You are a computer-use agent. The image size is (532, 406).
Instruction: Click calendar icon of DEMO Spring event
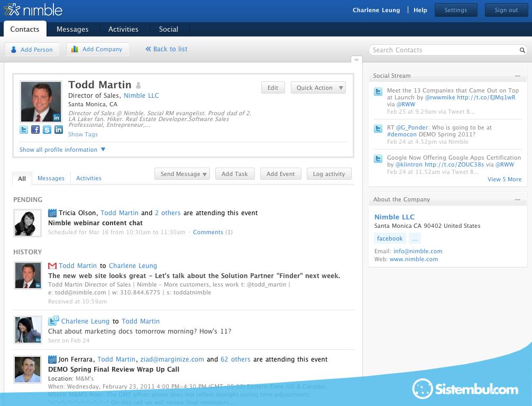[x=52, y=359]
